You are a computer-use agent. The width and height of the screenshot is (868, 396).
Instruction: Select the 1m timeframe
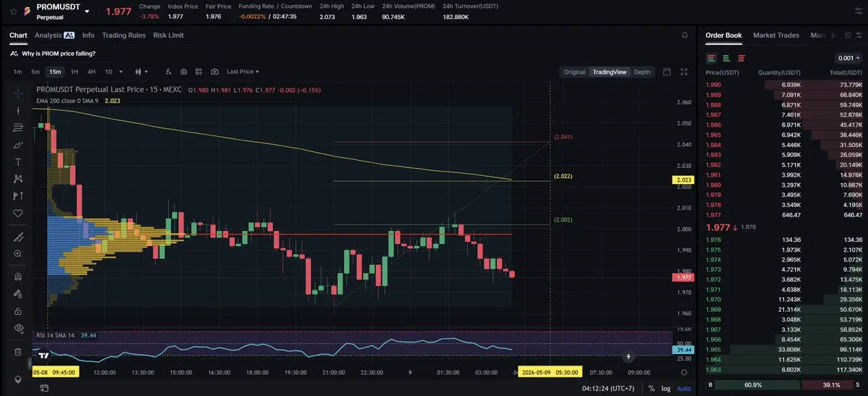[x=17, y=72]
